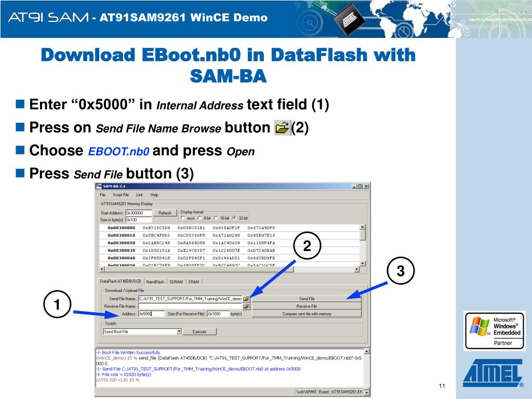
Task: Open the Script File menu
Action: coord(121,195)
